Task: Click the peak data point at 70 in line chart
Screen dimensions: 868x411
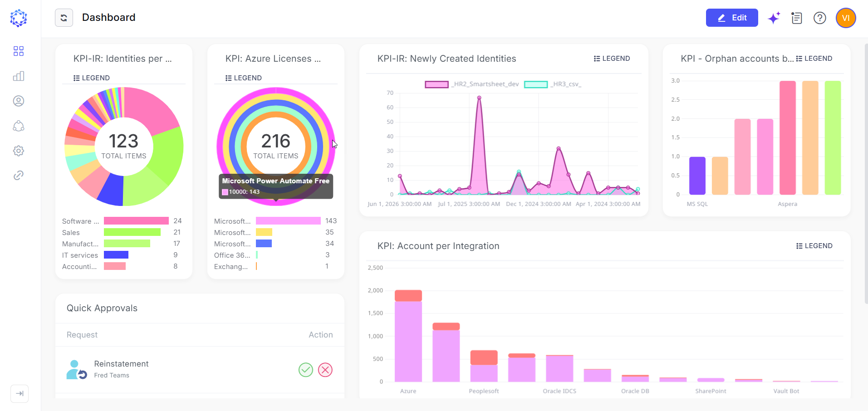Action: (x=479, y=98)
